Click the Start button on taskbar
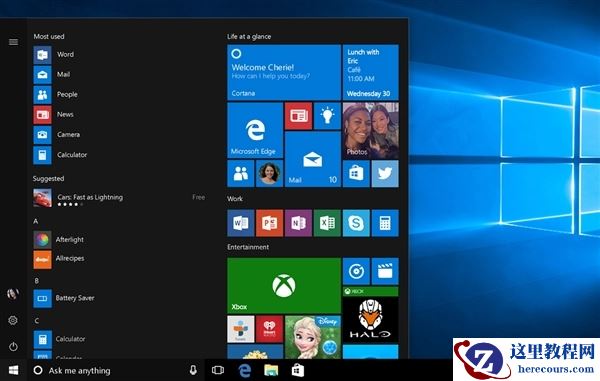 coord(13,370)
